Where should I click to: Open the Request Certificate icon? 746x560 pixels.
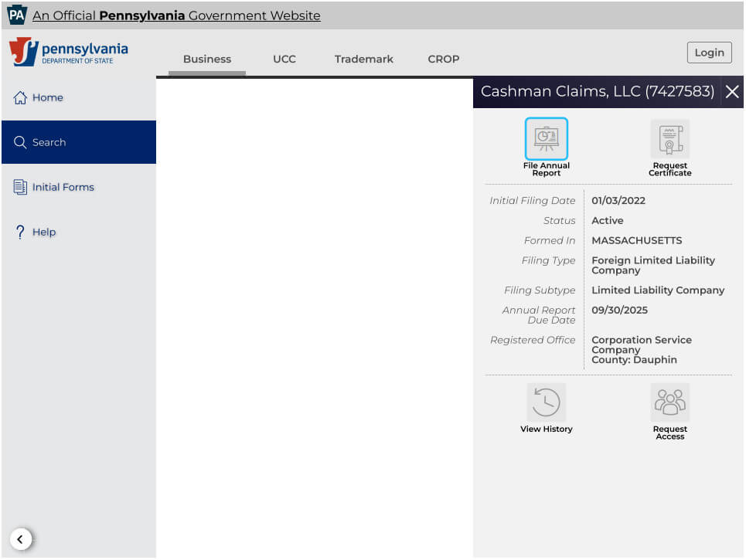pyautogui.click(x=669, y=140)
